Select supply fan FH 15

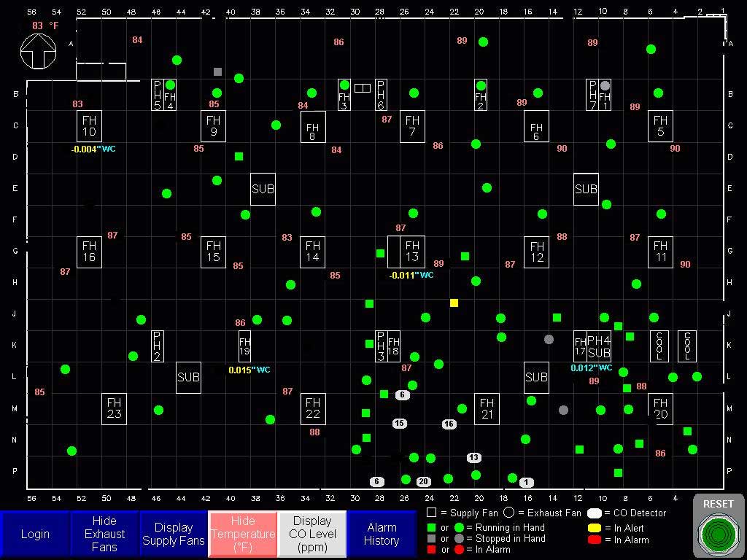[214, 252]
